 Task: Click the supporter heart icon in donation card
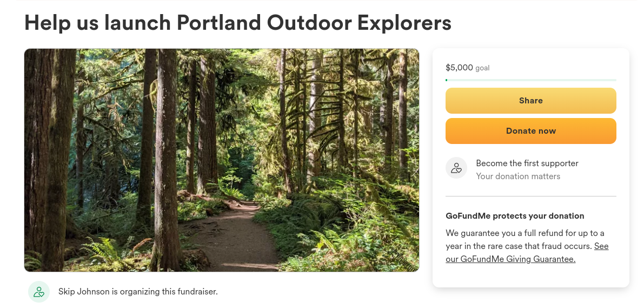[456, 168]
